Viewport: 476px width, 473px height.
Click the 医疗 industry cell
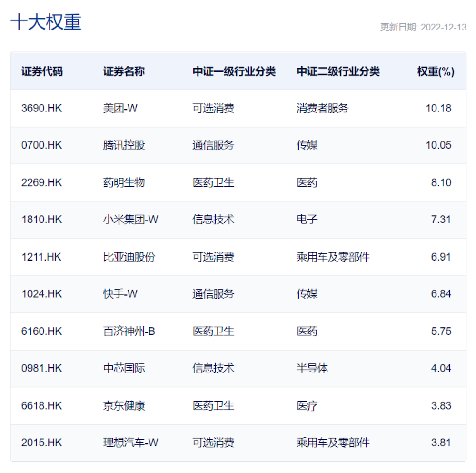(307, 405)
